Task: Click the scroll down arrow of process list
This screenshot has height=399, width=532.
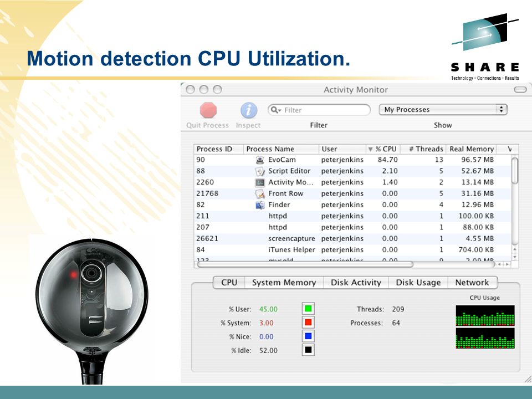Action: 515,257
